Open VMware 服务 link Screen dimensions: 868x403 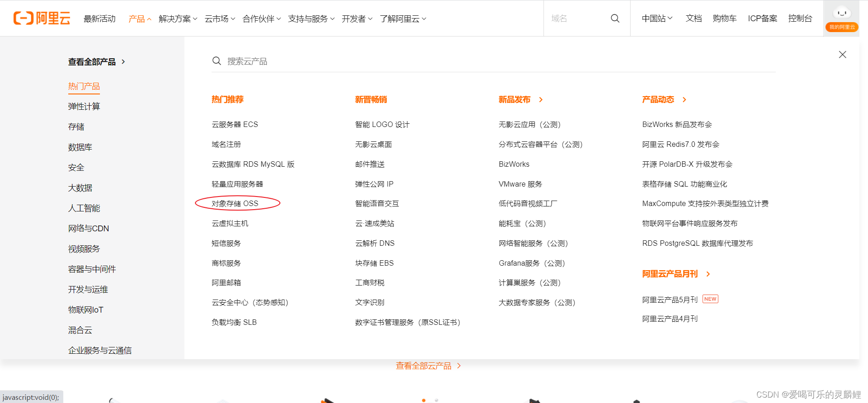520,184
